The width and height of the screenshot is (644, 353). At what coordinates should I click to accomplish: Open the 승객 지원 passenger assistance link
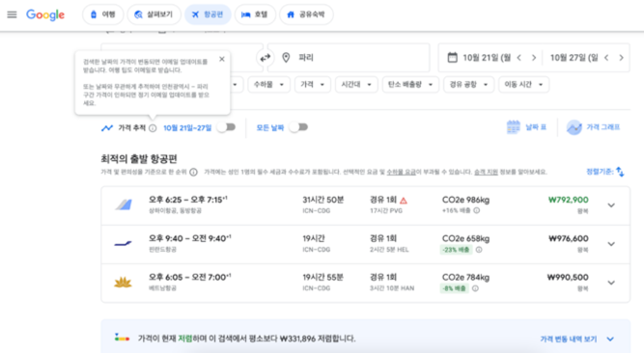click(x=486, y=172)
